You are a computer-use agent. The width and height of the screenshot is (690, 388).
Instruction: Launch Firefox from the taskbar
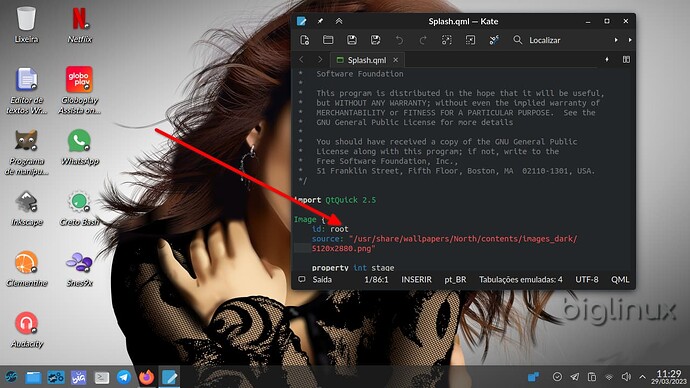(x=147, y=377)
